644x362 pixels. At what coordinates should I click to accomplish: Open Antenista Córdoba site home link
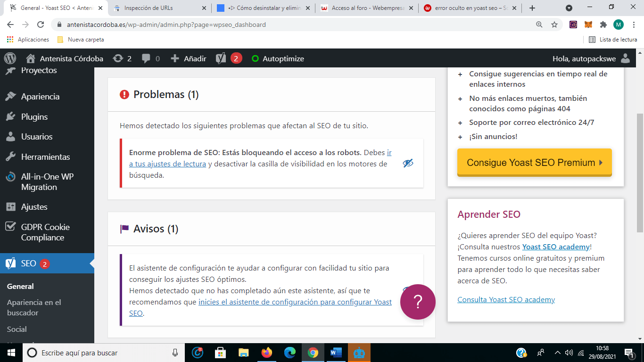[x=65, y=58]
